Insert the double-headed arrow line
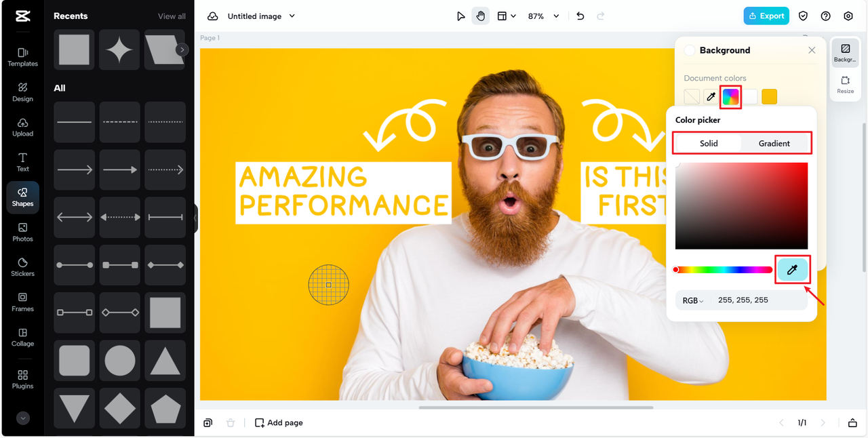868x438 pixels. (74, 218)
